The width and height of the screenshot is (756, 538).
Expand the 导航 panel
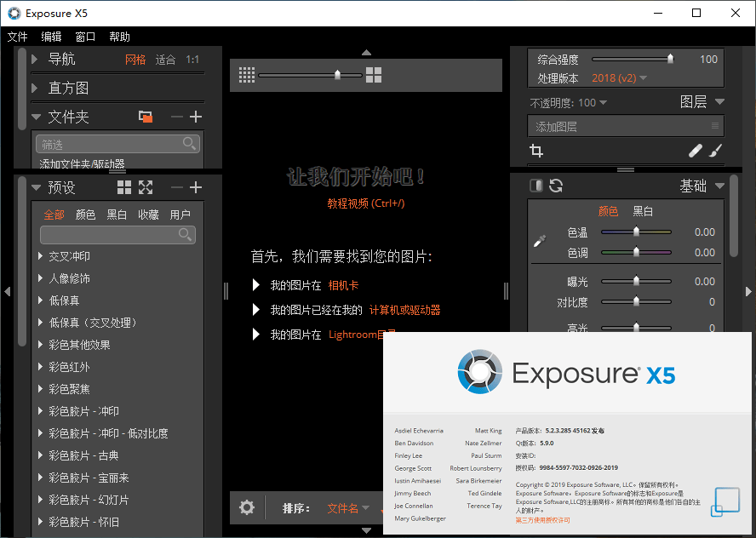[x=35, y=59]
